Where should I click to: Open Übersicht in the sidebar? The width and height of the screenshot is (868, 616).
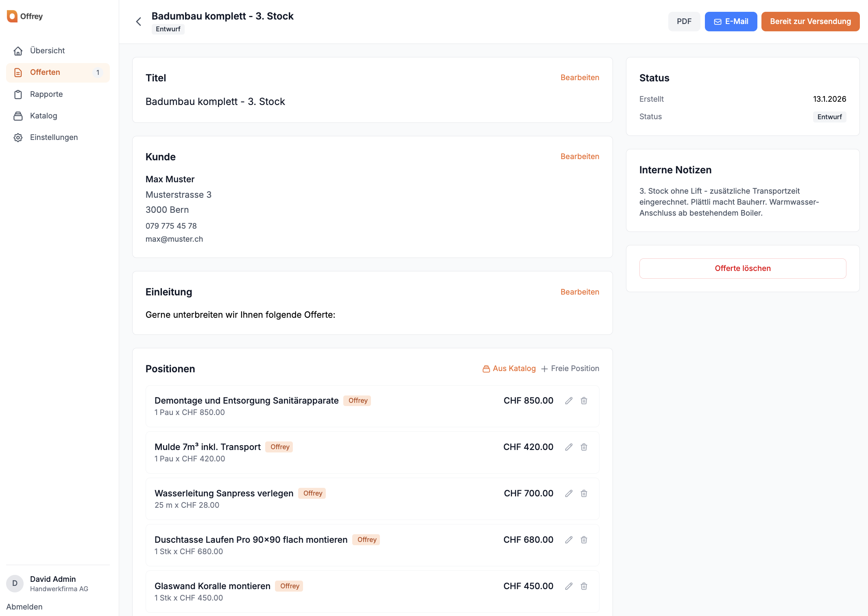click(47, 51)
